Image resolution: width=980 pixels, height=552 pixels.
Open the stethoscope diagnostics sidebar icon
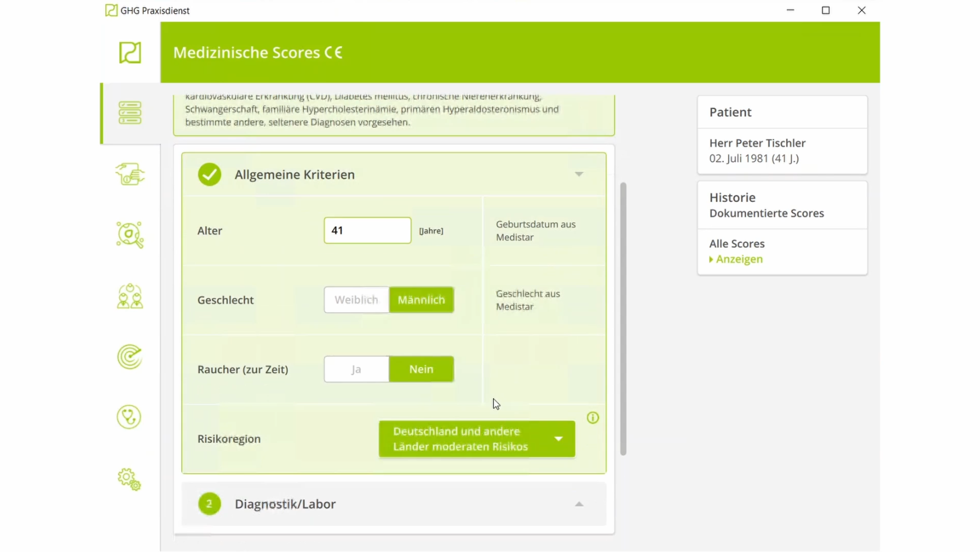click(129, 417)
